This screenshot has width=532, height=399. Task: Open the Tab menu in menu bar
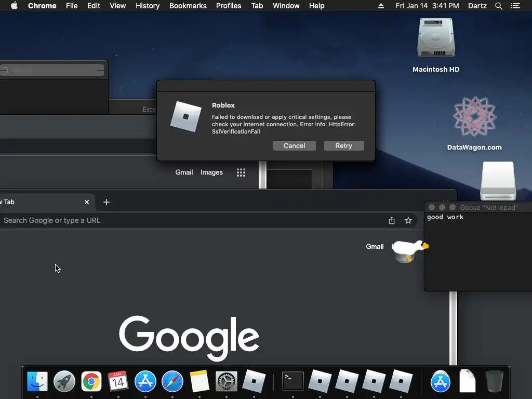click(x=257, y=6)
